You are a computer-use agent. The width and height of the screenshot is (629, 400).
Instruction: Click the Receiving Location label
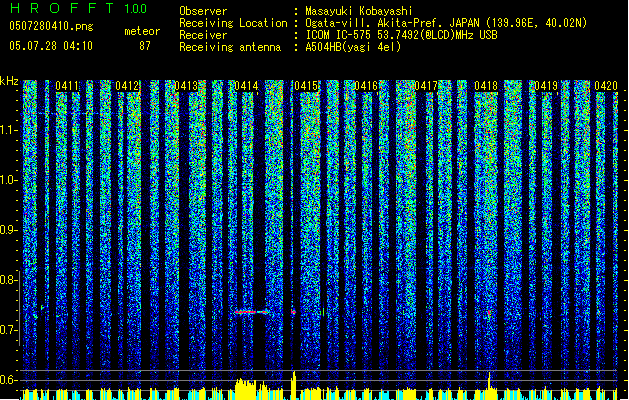[x=233, y=23]
